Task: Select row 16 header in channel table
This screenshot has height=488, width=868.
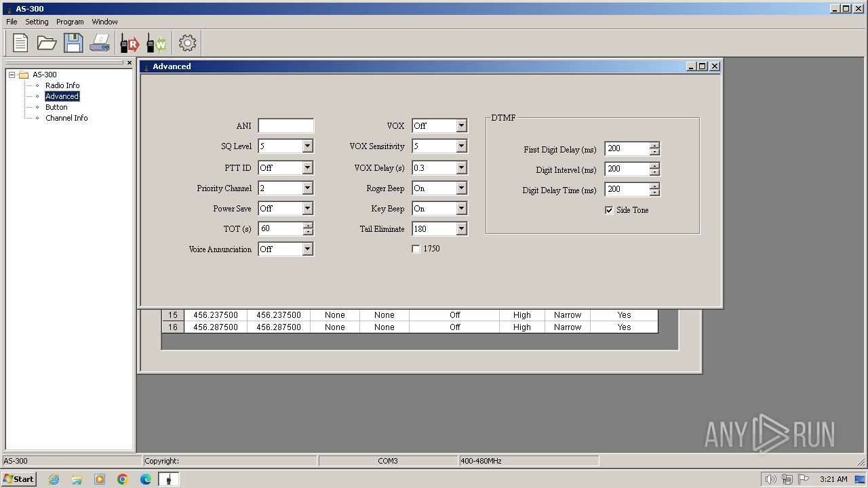Action: coord(173,327)
